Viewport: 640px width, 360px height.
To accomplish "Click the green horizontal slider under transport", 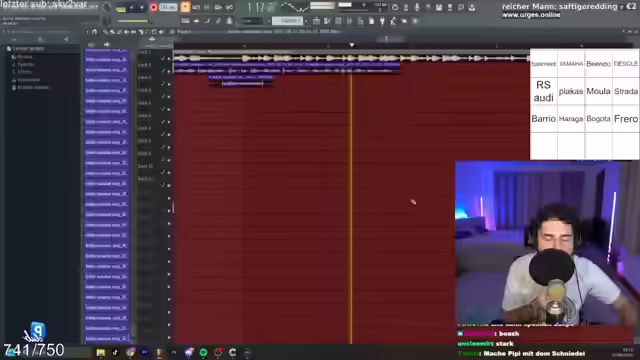I will [x=134, y=21].
